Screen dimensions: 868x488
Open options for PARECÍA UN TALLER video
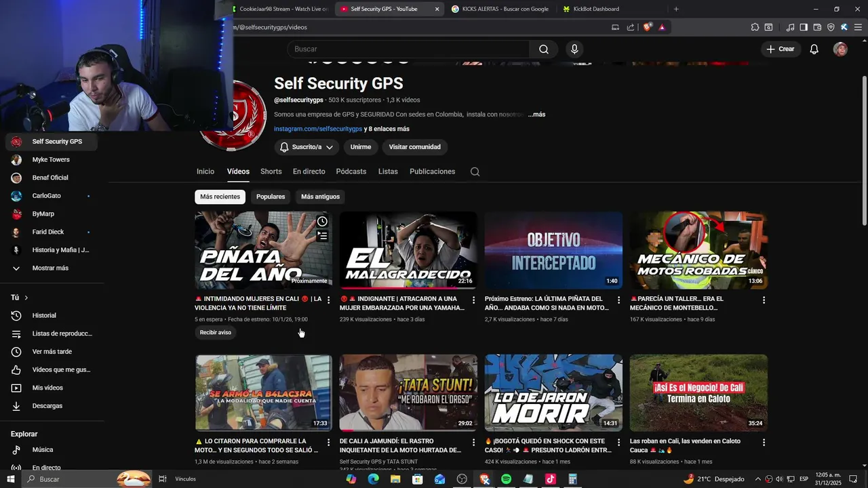[x=764, y=300]
